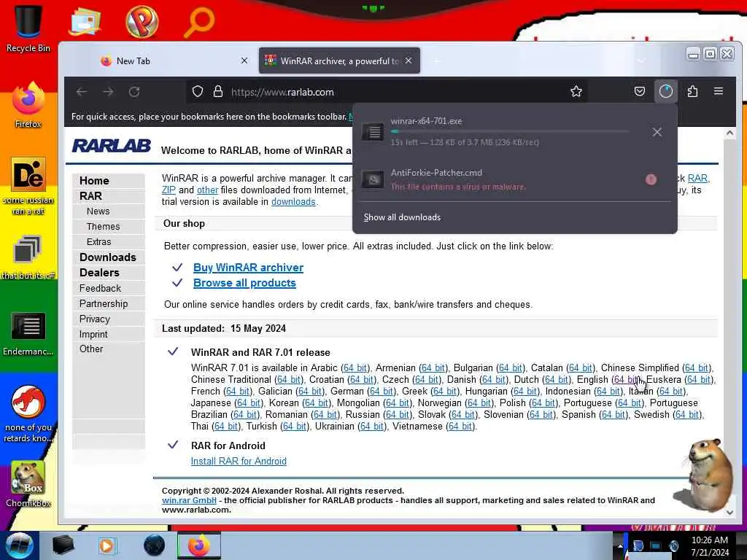
Task: Open the orange P ball desktop icon
Action: [x=142, y=22]
